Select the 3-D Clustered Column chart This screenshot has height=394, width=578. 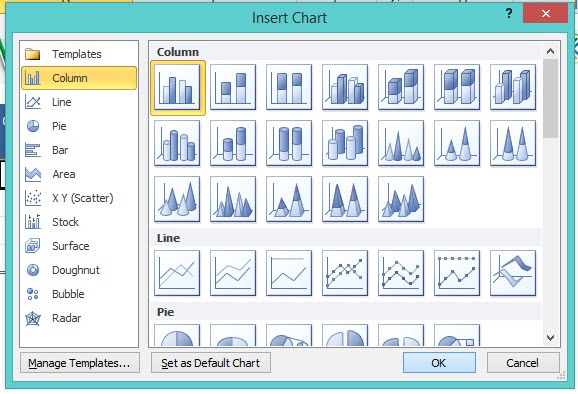click(345, 87)
